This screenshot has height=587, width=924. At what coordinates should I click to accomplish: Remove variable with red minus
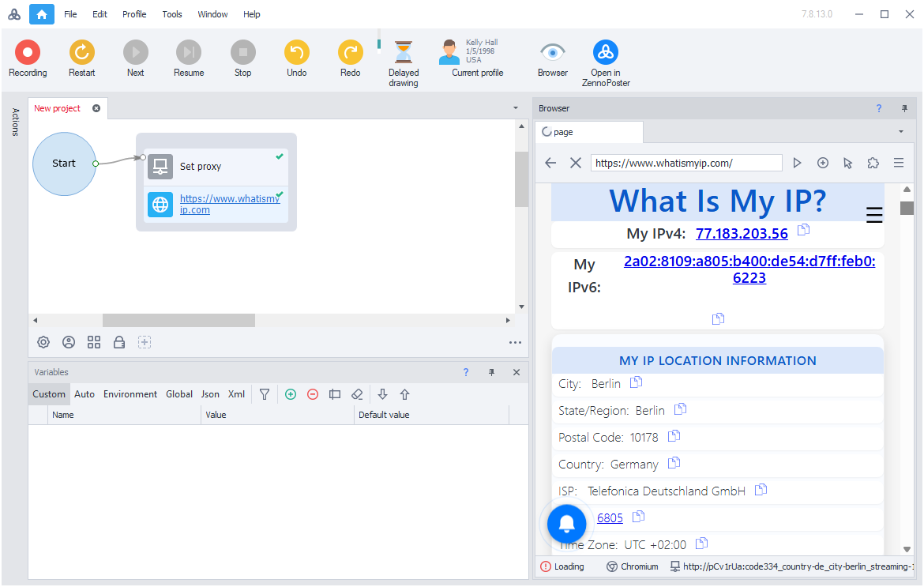tap(313, 394)
